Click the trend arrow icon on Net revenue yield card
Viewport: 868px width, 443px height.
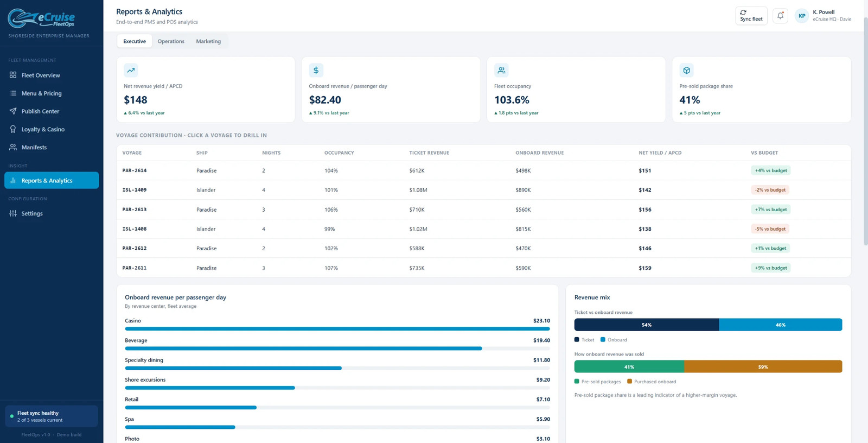point(131,70)
